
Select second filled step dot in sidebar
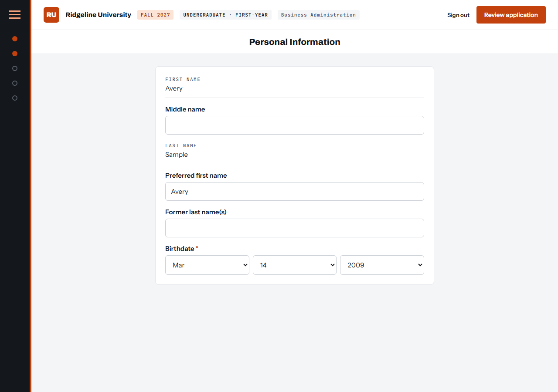click(x=15, y=54)
